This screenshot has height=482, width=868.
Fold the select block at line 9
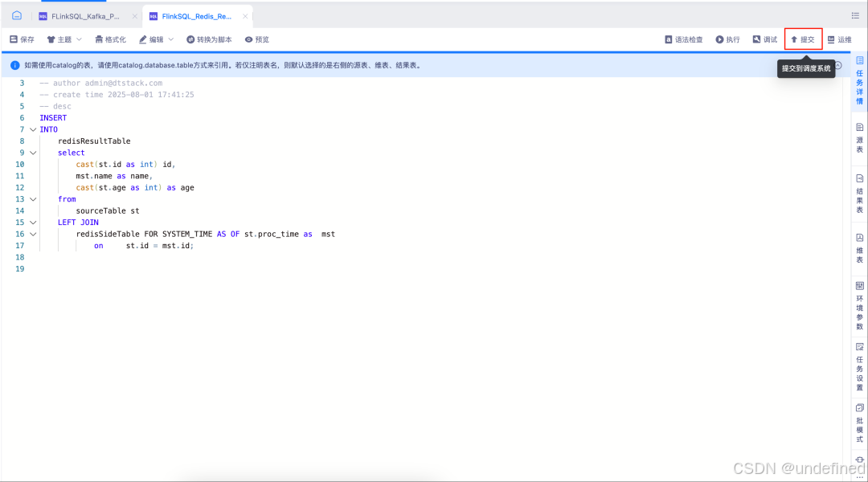[33, 153]
